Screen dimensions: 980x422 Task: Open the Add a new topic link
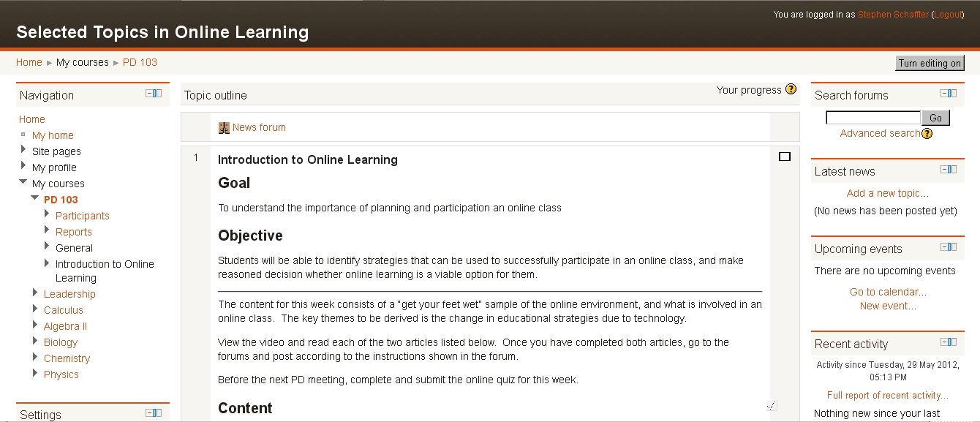tap(887, 193)
